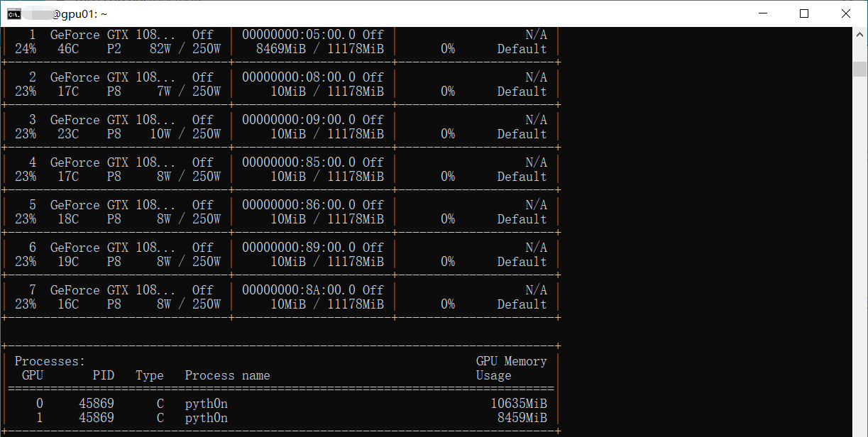868x437 pixels.
Task: Select the Default compute mode of GPU 3
Action: [x=522, y=133]
